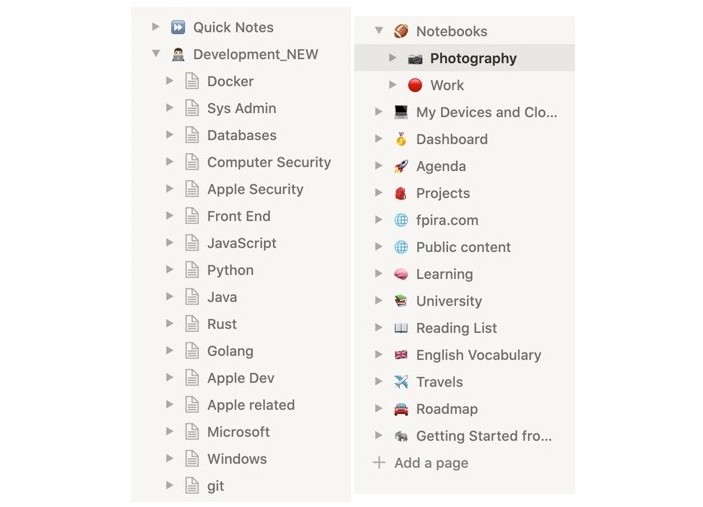Select the fpira.com page
Viewport: 703px width, 507px height.
tap(447, 220)
